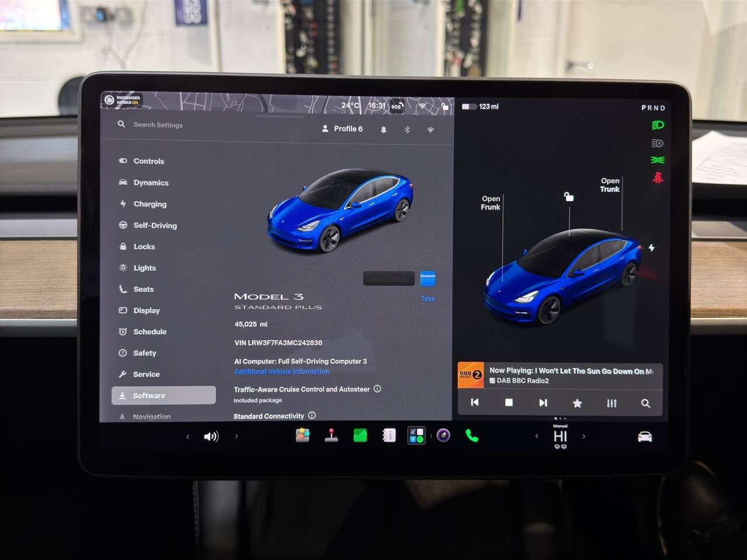Open the Toybox app icon
747x560 pixels.
tap(302, 435)
